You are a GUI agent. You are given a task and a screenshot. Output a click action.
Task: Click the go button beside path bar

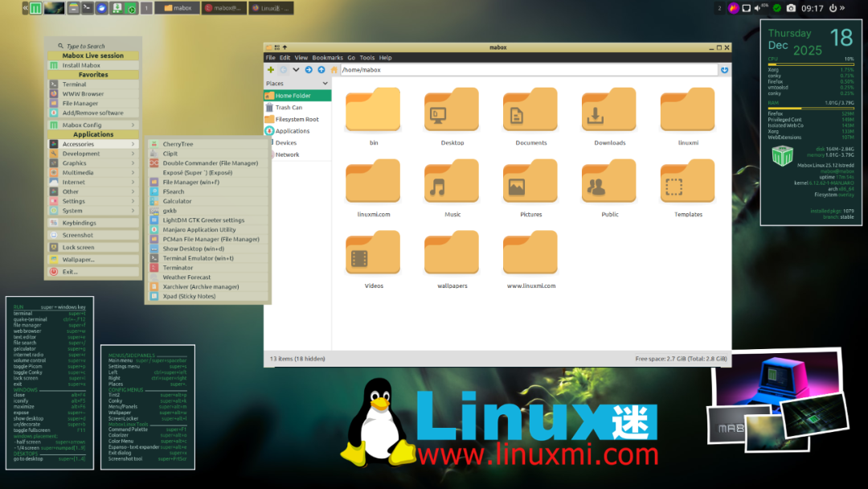[724, 70]
